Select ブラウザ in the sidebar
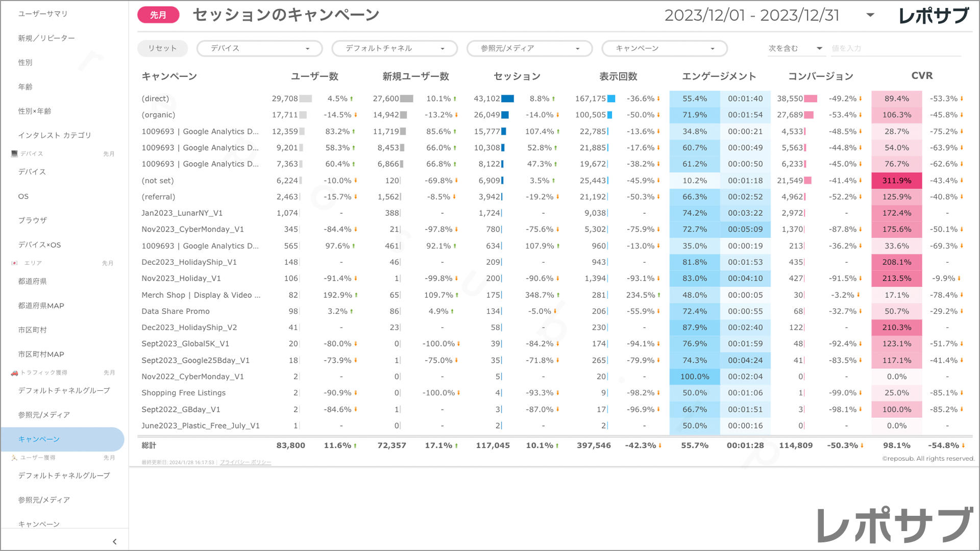 point(33,220)
